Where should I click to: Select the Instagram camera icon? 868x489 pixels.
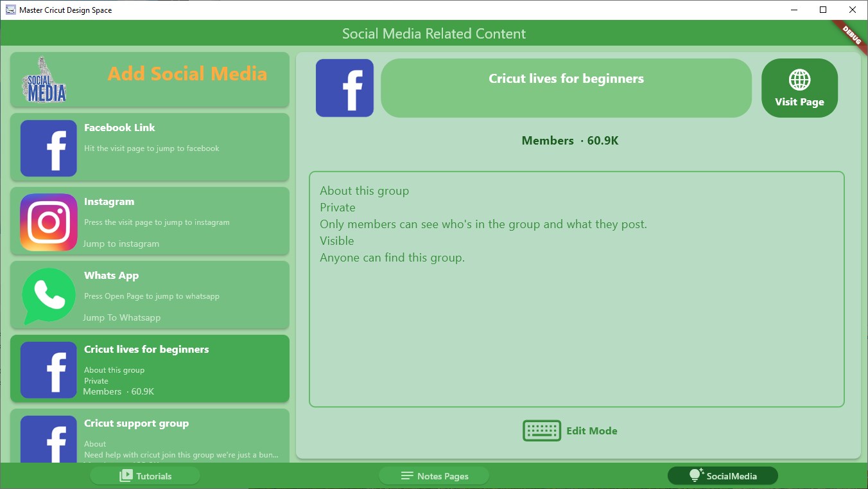[48, 222]
